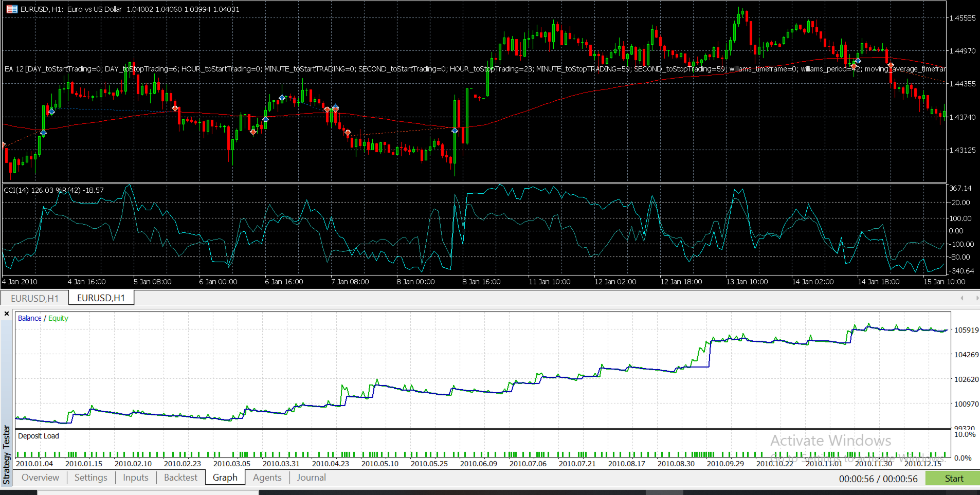Click price level '1.45585' on the scale

click(962, 18)
